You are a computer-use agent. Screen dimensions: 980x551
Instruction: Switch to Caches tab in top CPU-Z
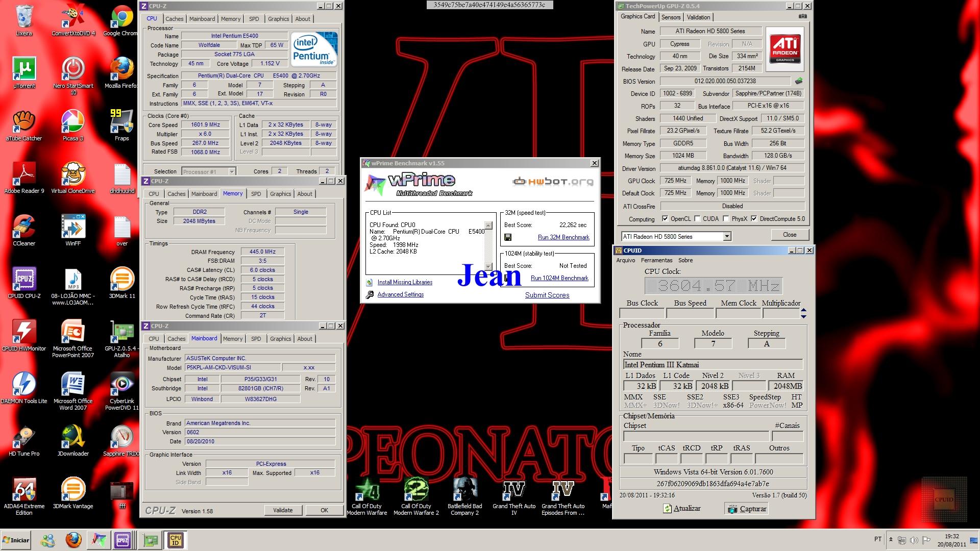(x=174, y=19)
